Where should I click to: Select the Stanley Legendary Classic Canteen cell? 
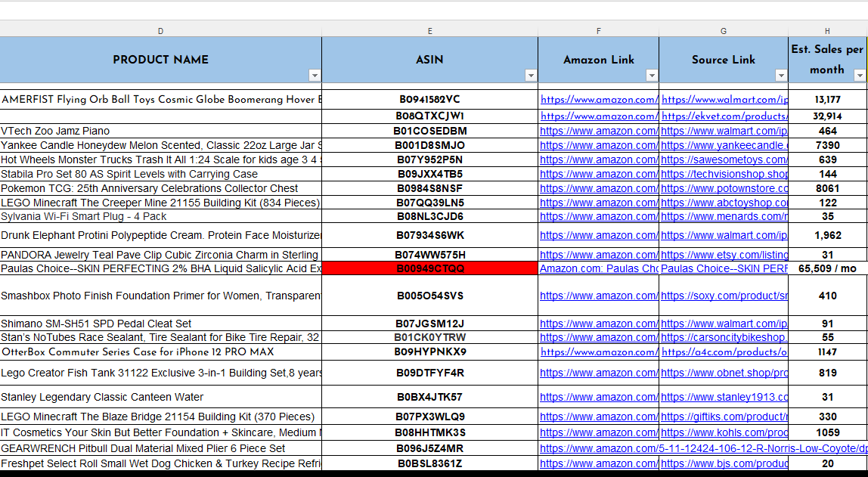160,397
